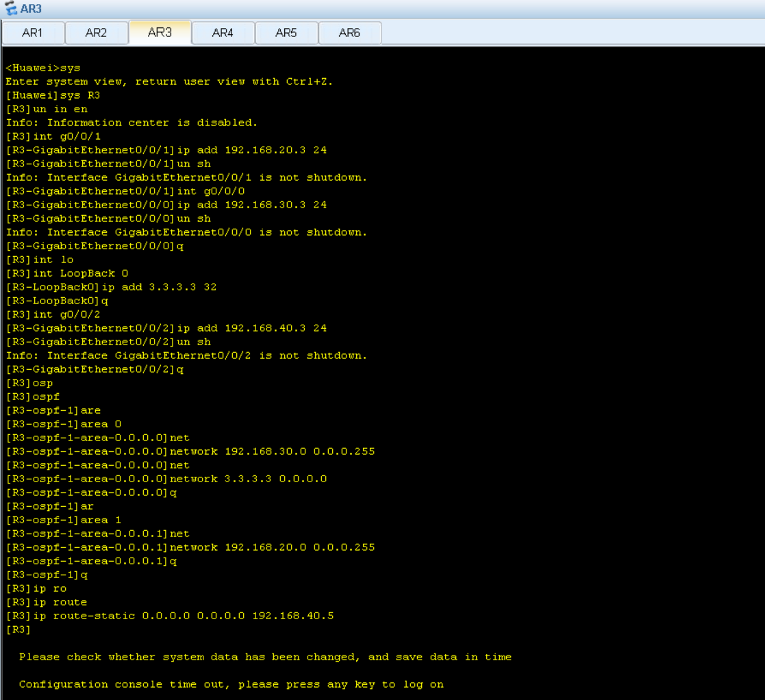Viewport: 765px width, 700px height.
Task: Click 'GigabitEthernet0/0/2 is not shutdown' info line
Action: pos(186,355)
